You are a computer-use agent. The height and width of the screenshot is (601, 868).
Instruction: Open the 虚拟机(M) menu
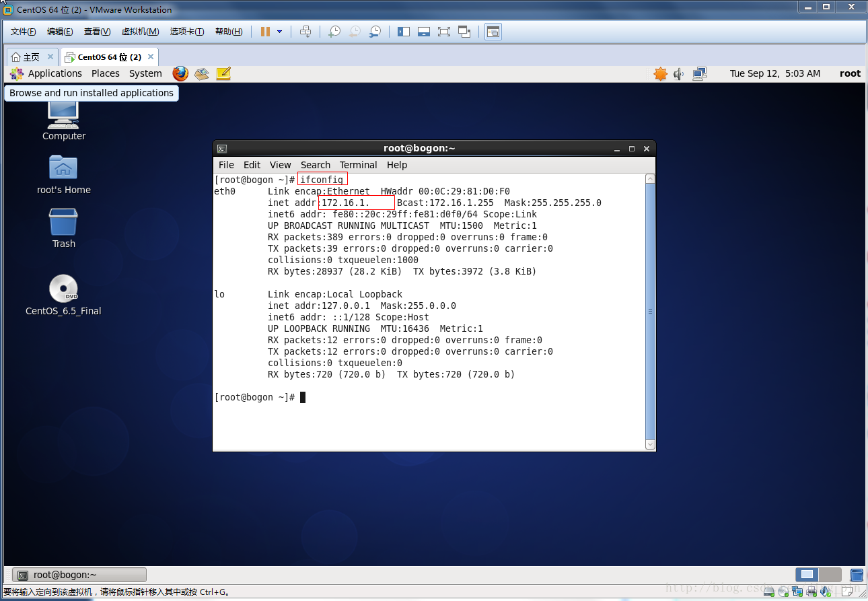tap(140, 32)
